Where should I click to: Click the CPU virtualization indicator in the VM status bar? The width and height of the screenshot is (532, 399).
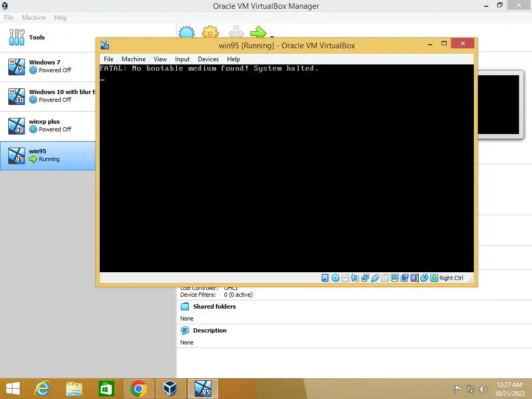tap(414, 278)
